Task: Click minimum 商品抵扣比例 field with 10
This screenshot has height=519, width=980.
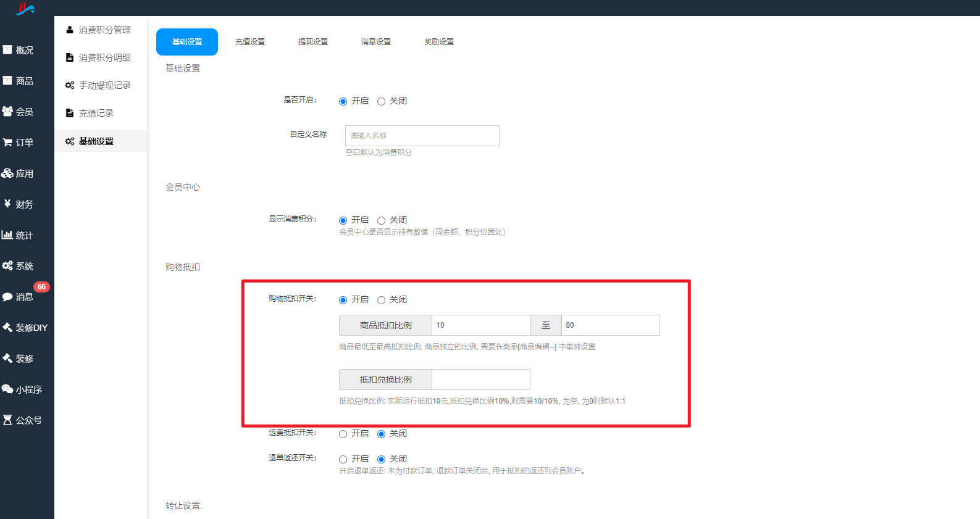Action: (x=481, y=325)
